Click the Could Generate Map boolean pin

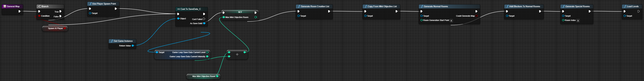[476, 16]
